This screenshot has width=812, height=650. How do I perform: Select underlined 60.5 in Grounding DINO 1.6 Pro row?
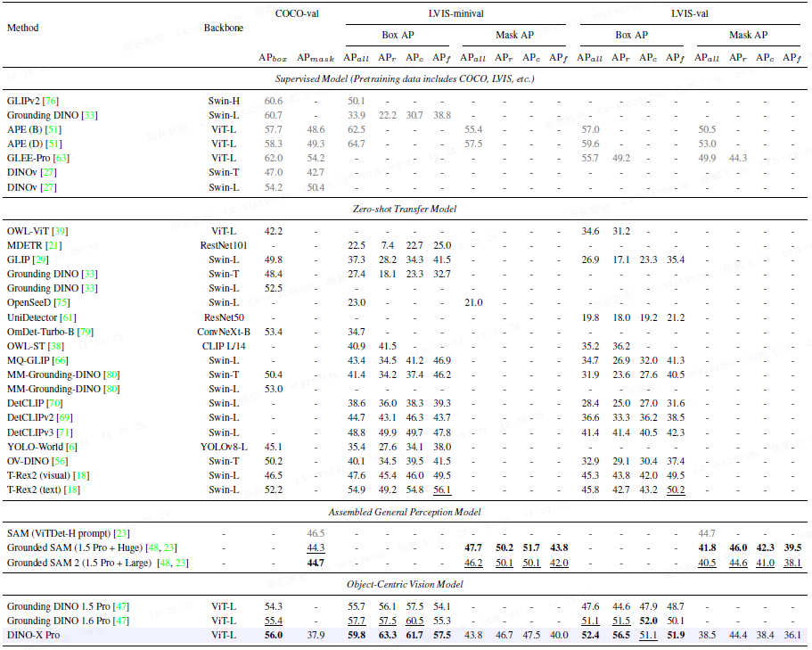[x=414, y=621]
